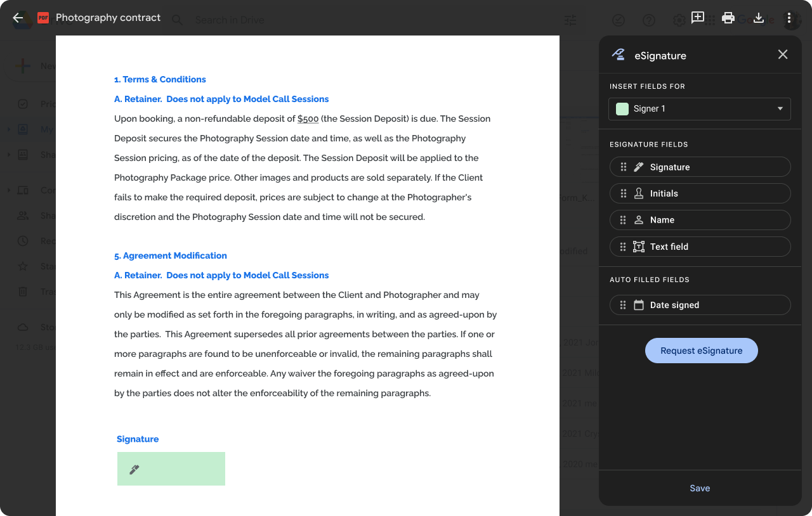Click the Signature pen icon in panel
This screenshot has height=516, width=812.
click(639, 167)
